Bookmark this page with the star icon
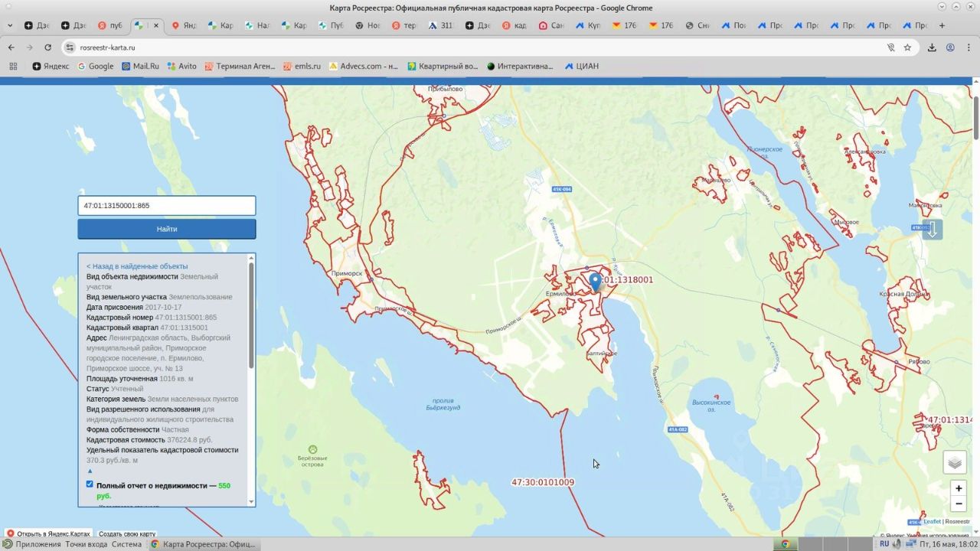The image size is (980, 551). 907,47
